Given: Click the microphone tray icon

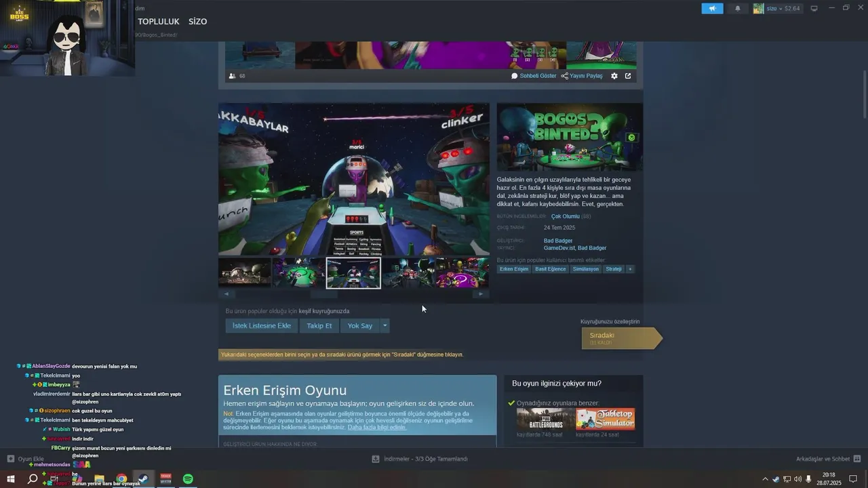Looking at the screenshot, I should coord(808,479).
